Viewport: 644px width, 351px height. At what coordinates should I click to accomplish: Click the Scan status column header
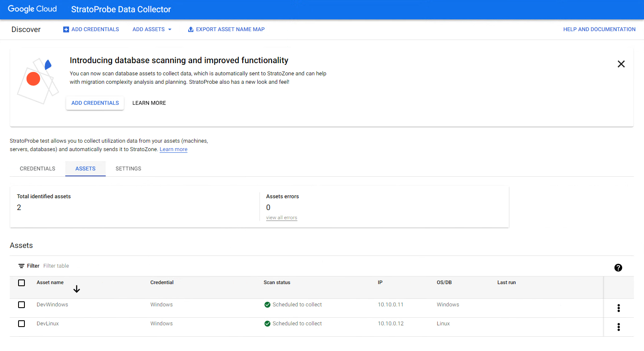point(277,282)
